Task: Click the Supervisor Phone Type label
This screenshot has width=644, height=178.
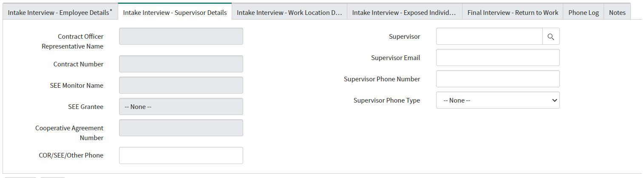Action: [x=386, y=100]
